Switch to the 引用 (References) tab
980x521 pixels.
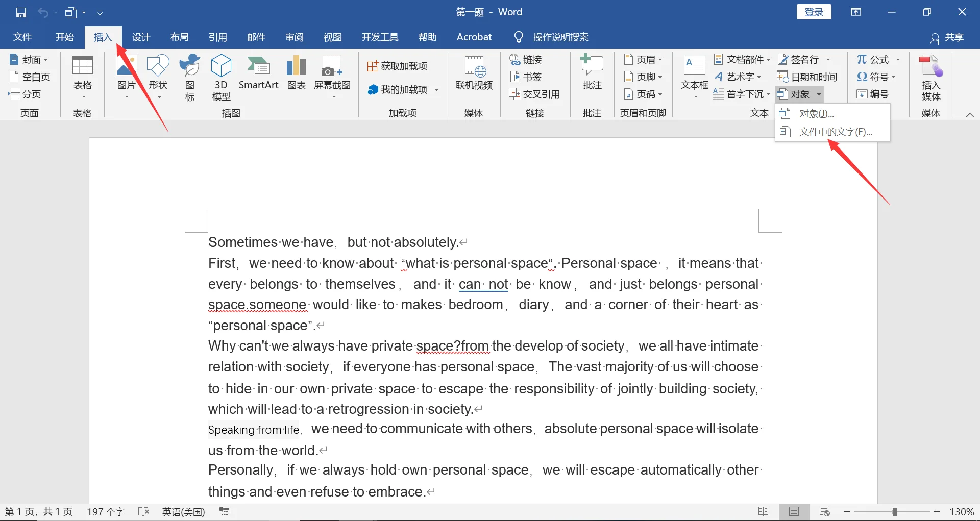(x=217, y=37)
